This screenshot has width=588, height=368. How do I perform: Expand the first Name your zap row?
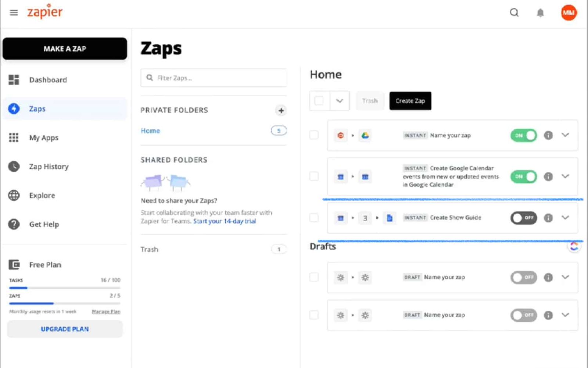(565, 135)
